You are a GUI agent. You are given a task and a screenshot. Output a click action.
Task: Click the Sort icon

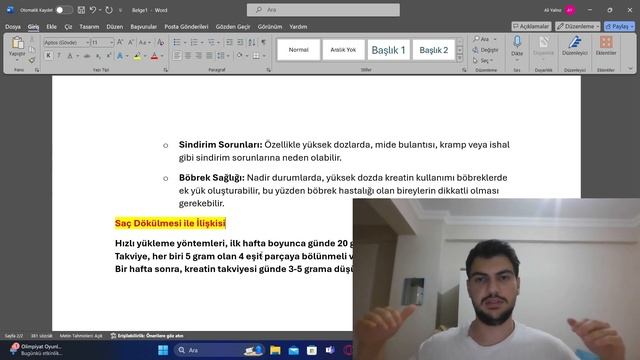(x=252, y=42)
